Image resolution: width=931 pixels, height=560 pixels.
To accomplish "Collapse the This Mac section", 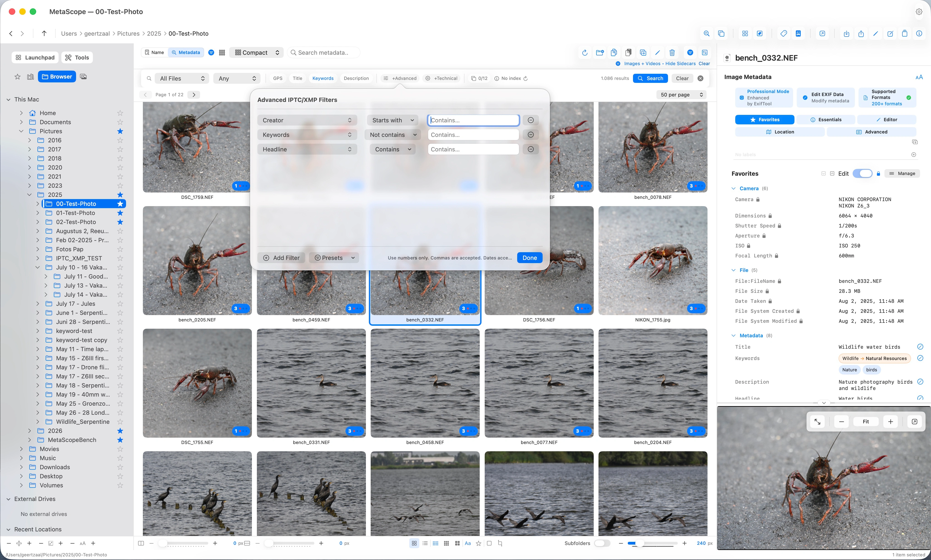I will (x=8, y=100).
